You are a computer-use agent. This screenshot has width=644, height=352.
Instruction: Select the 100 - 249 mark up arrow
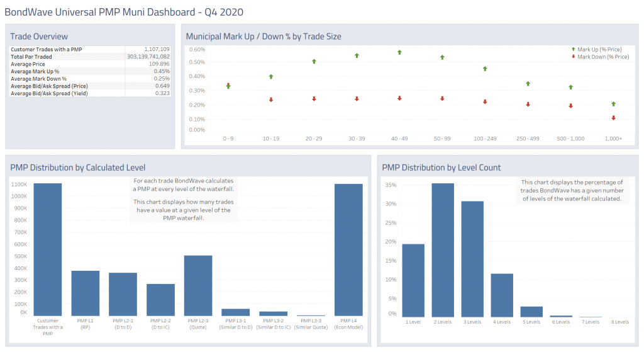pos(485,69)
